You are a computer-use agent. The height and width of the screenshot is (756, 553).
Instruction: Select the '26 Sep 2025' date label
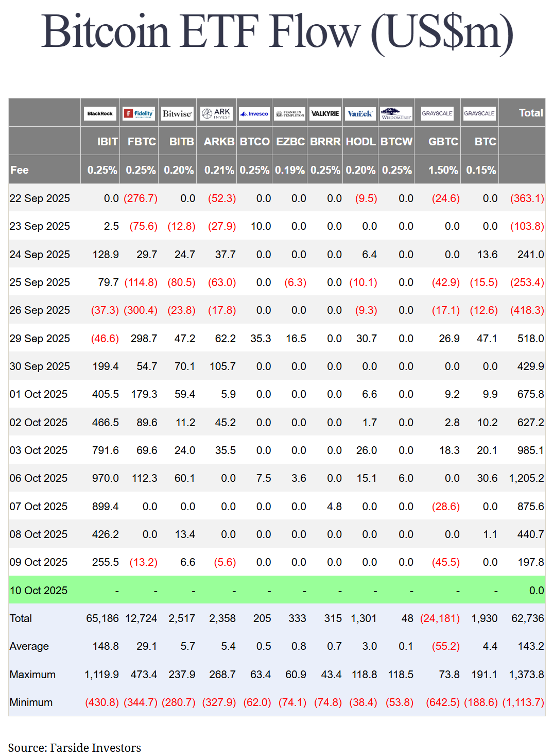click(x=40, y=310)
